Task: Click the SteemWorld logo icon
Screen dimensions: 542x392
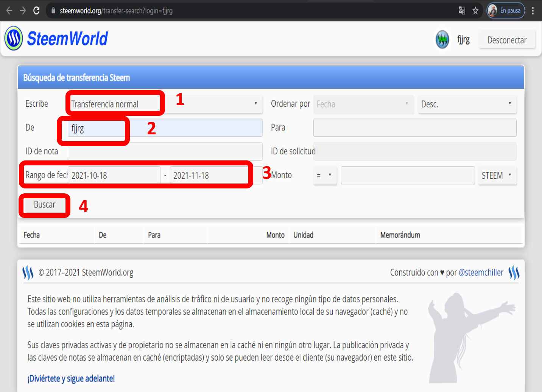Action: tap(14, 38)
